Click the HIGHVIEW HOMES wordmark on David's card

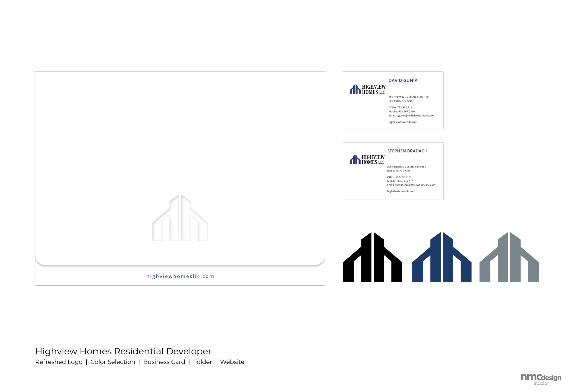click(374, 89)
